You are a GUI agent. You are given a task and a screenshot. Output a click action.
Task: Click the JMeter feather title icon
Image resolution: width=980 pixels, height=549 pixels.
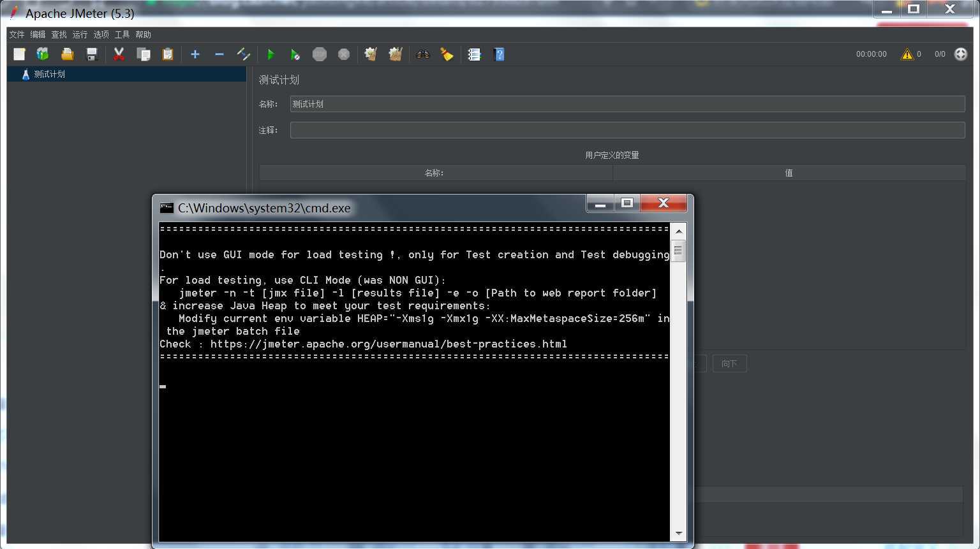coord(13,13)
